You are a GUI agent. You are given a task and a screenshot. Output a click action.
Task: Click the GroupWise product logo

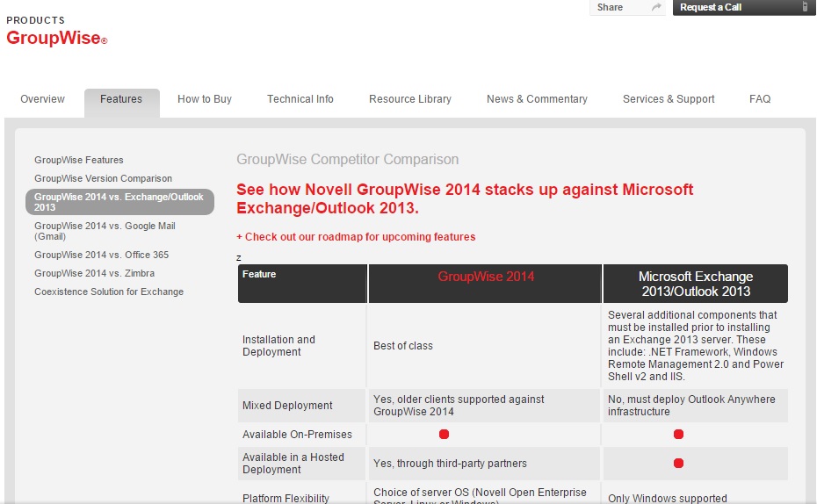click(x=56, y=39)
